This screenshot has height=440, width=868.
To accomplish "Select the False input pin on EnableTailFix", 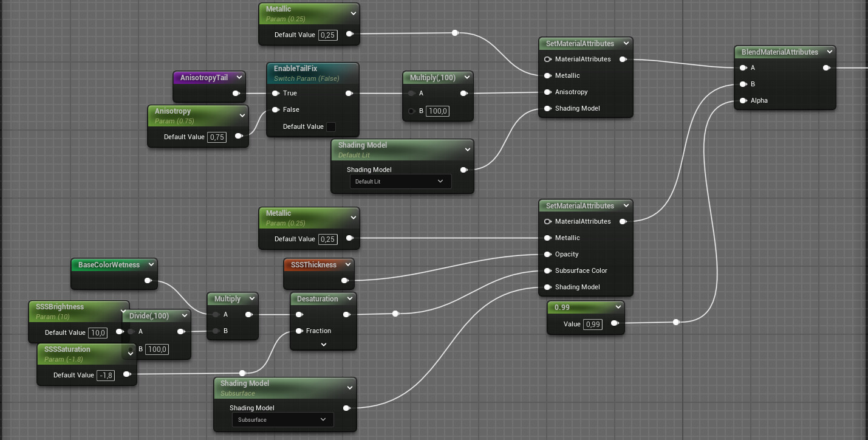I will pos(275,109).
